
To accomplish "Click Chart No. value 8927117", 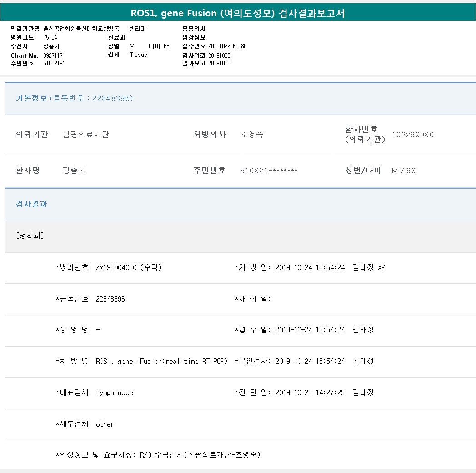I will click(x=53, y=55).
